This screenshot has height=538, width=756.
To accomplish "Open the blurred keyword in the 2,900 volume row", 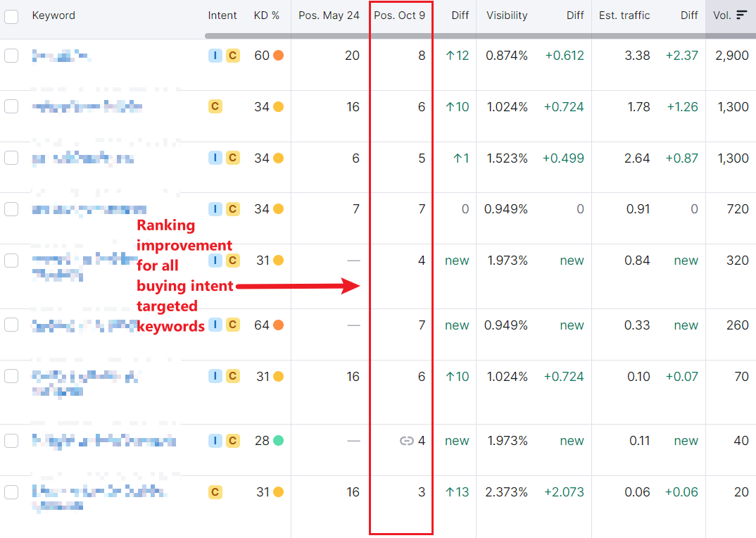I will (x=61, y=56).
